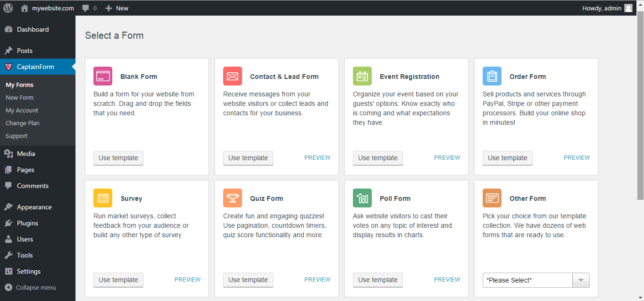Click the Collapse menu arrow icon

click(x=8, y=287)
